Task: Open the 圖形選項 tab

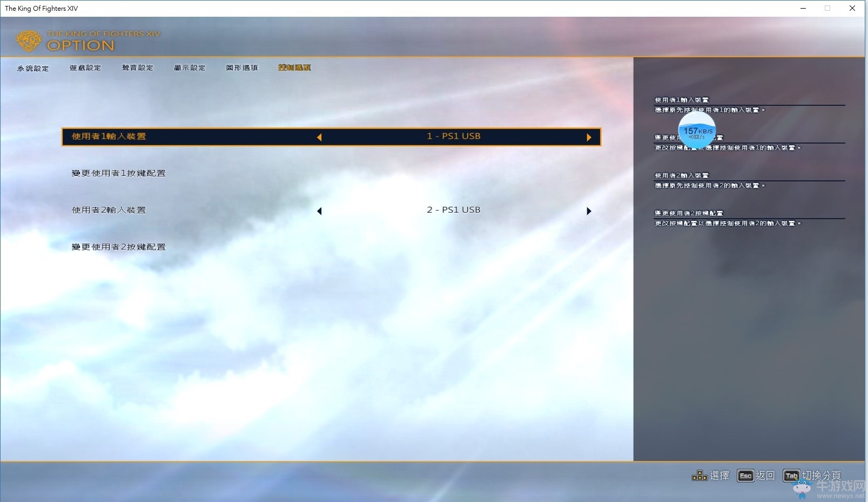Action: [x=242, y=67]
